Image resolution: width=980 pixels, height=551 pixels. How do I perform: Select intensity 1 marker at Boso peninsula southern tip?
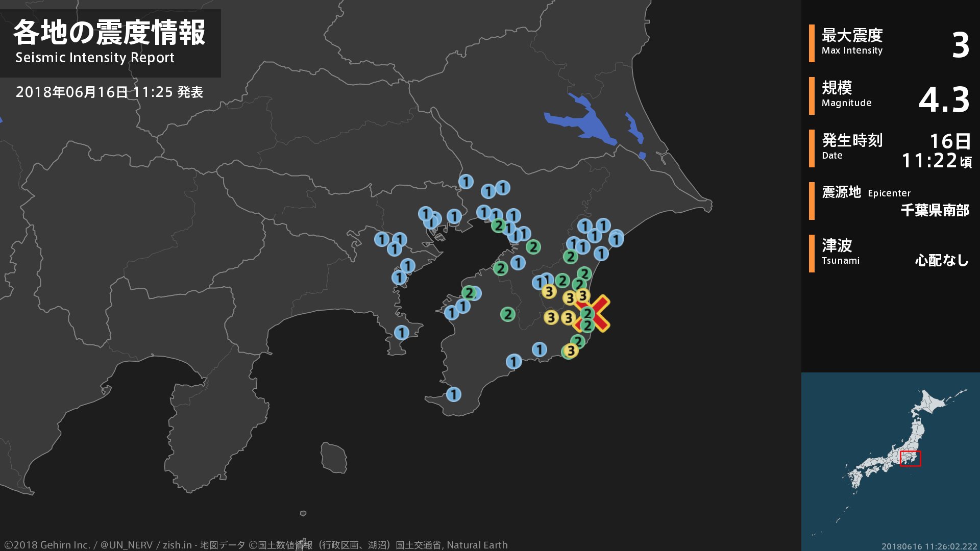point(453,394)
